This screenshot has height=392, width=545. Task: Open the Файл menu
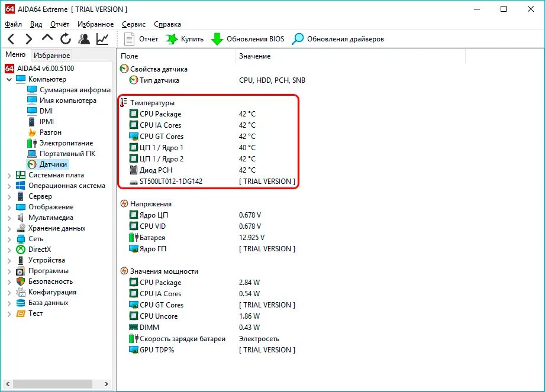pos(13,24)
